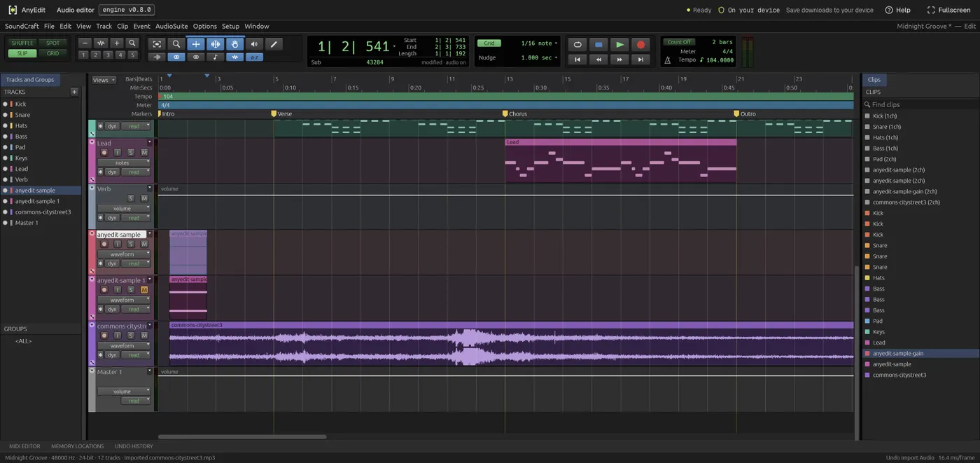This screenshot has height=463, width=980.
Task: Click Save downloads to your device
Action: coord(829,10)
